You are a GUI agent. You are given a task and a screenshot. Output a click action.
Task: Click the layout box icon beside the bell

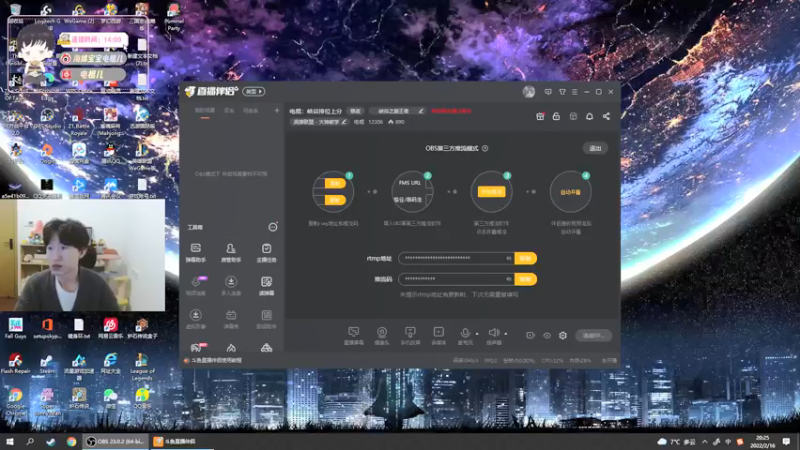tap(573, 116)
